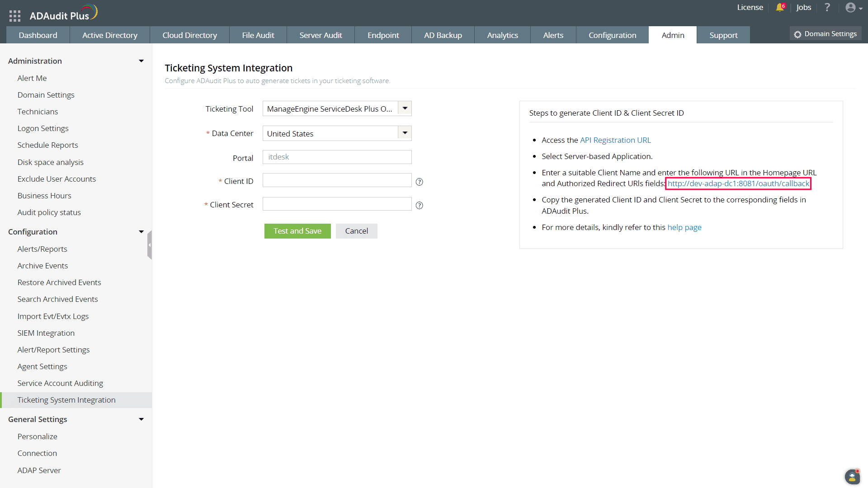The width and height of the screenshot is (868, 488).
Task: Select SIEM Integration in sidebar
Action: click(x=46, y=333)
